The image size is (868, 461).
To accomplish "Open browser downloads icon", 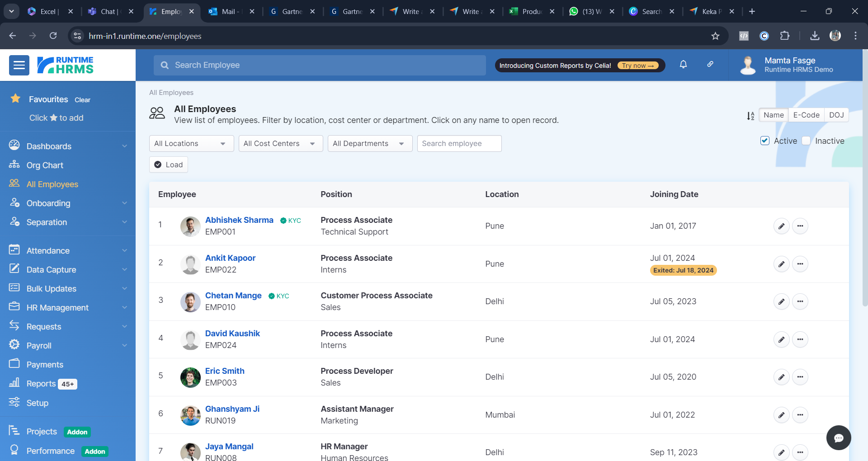I will pos(815,36).
